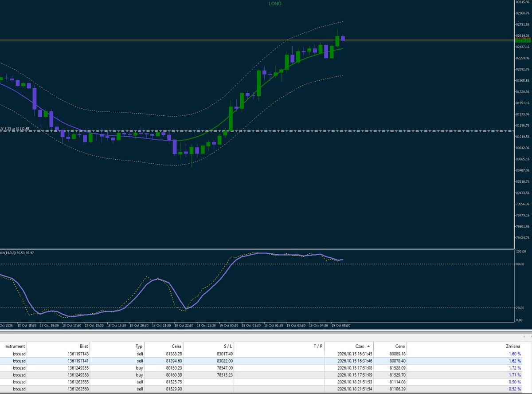Click the LONG label above the chart
The height and width of the screenshot is (394, 532).
275,4
